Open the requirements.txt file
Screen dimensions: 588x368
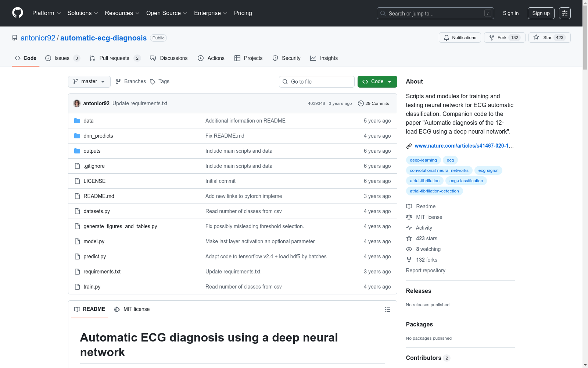[x=102, y=272]
